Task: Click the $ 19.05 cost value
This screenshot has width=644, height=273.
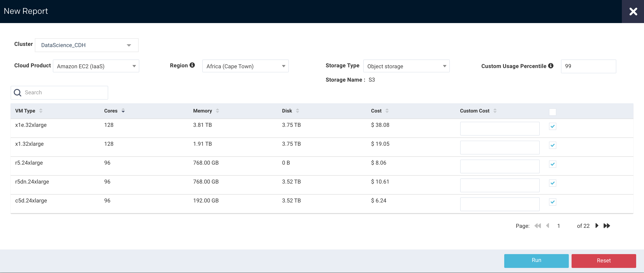Action: pos(380,144)
